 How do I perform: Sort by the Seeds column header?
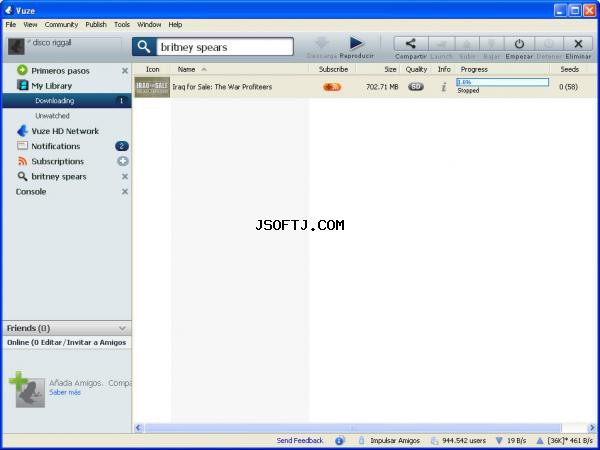[569, 69]
